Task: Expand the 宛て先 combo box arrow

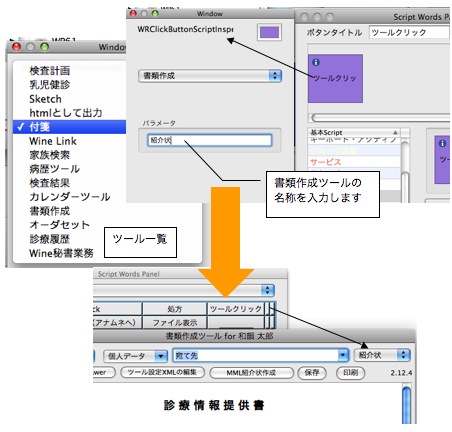Action: 343,355
